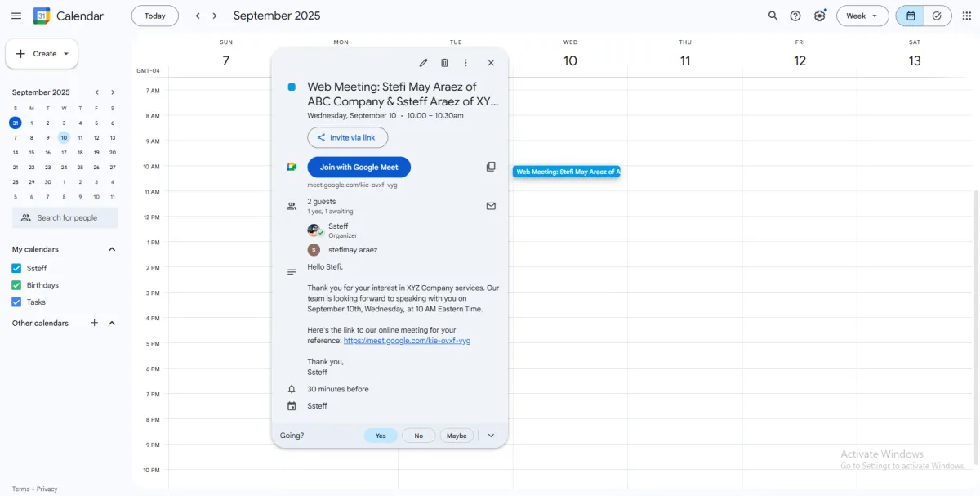
Task: Uncheck the Tasks calendar checkbox
Action: [x=16, y=302]
